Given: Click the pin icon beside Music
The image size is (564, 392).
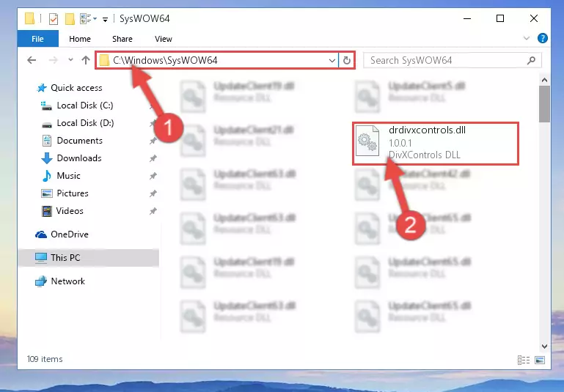Looking at the screenshot, I should pyautogui.click(x=153, y=176).
